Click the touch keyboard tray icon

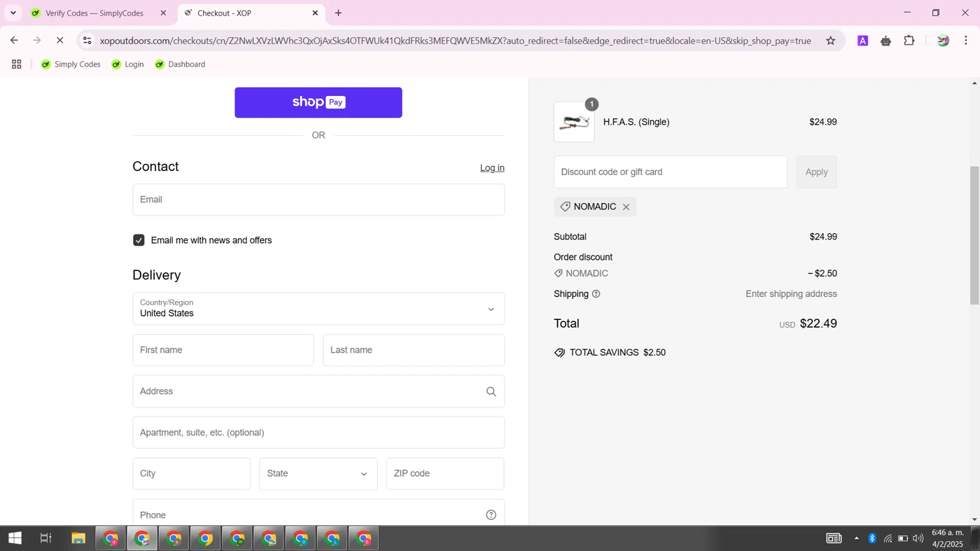(x=834, y=539)
